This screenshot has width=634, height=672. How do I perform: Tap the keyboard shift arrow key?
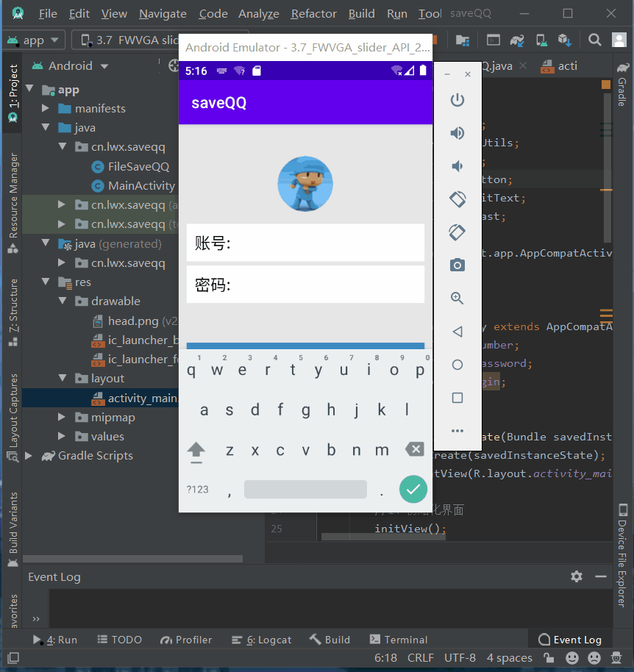[196, 451]
